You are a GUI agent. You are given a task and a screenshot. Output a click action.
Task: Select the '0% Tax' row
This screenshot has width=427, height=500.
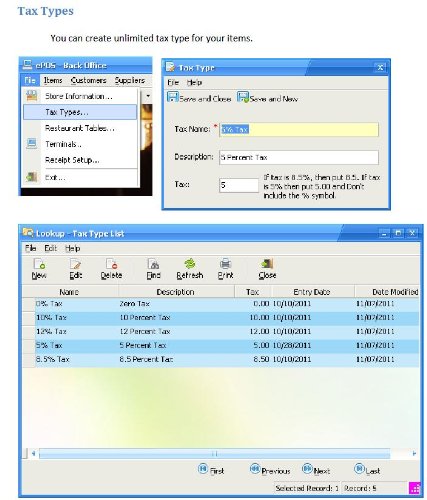(221, 304)
